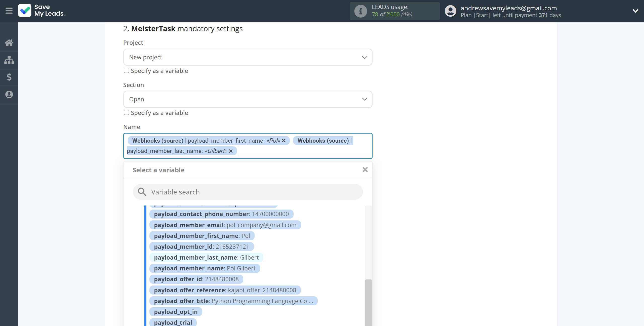Screen dimensions: 644x326
Task: Click the MeisterTask mandatory settings heading
Action: 183,29
